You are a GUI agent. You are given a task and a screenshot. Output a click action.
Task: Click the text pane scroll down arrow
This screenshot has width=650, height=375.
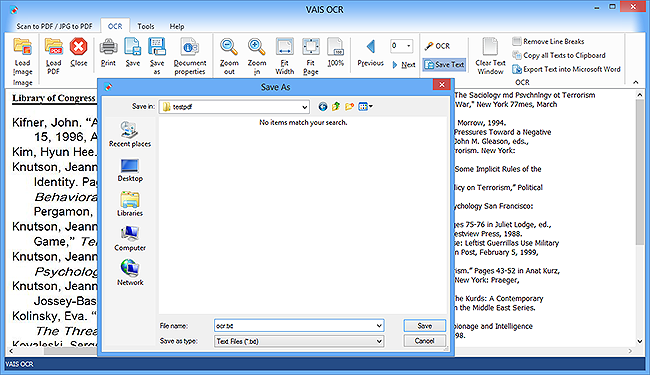(640, 341)
